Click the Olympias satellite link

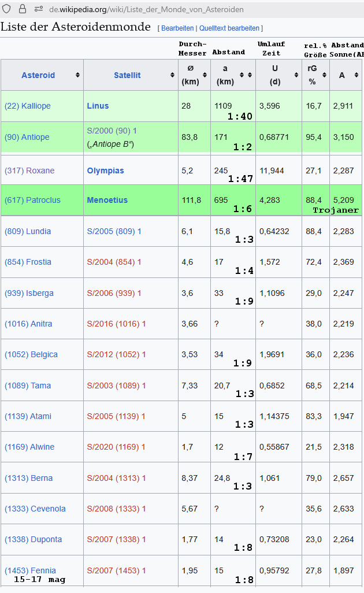105,171
